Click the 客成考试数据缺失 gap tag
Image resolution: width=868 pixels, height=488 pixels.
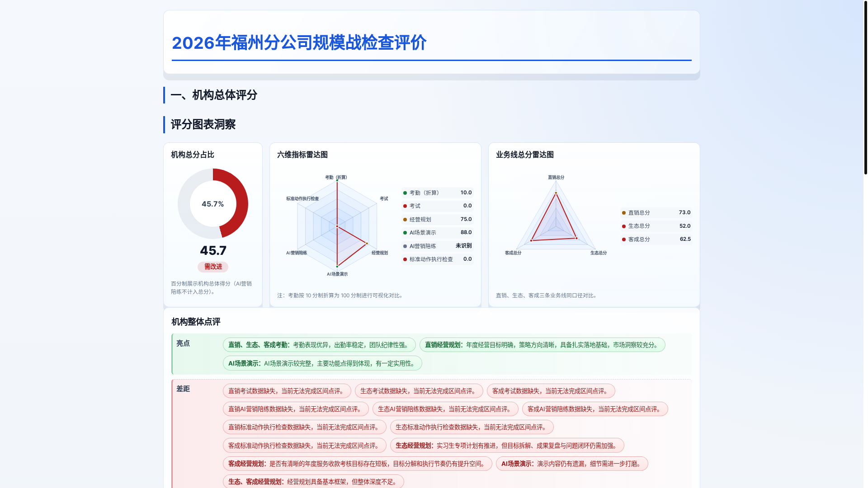(x=551, y=391)
